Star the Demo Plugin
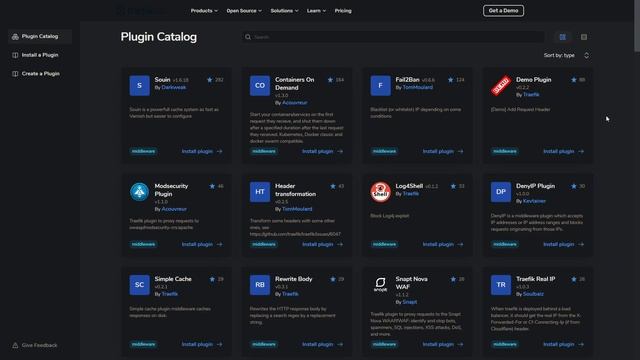 (x=574, y=80)
